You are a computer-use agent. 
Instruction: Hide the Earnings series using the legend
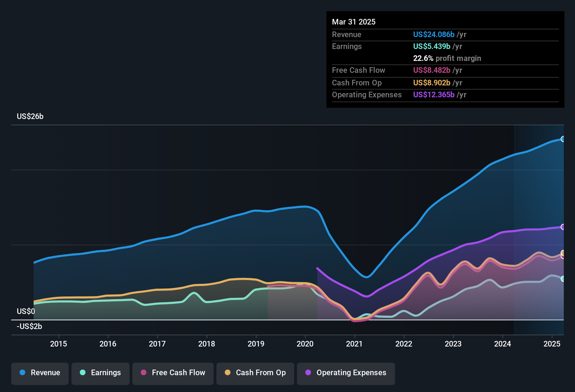(x=101, y=373)
